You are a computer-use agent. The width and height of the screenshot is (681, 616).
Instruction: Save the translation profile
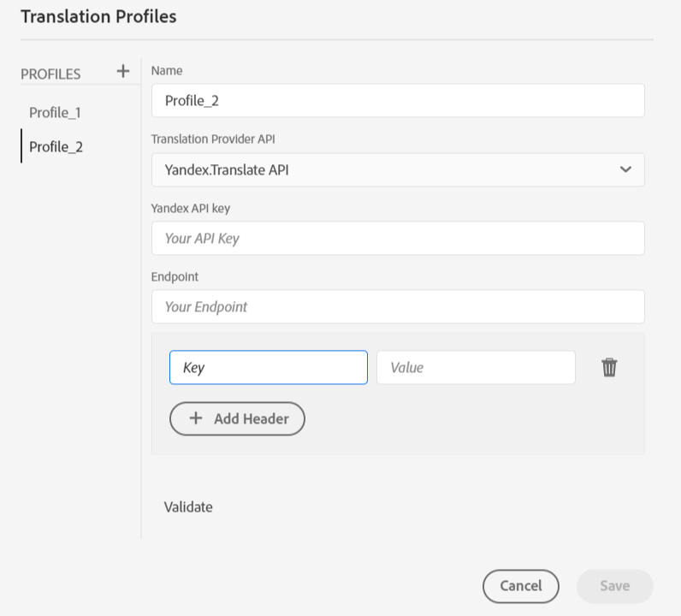pyautogui.click(x=614, y=586)
